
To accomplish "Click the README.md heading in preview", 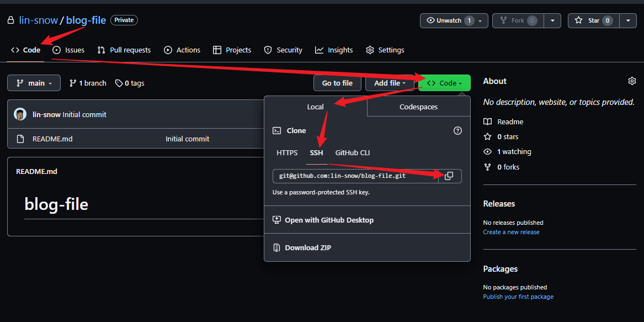I will (36, 171).
